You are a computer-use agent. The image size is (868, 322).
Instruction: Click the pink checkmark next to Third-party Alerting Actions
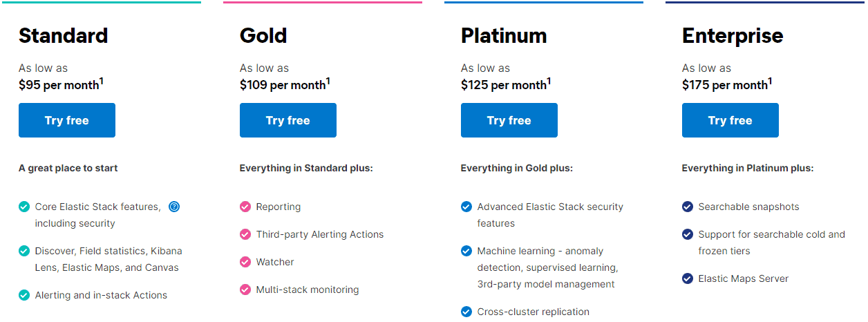(x=245, y=234)
